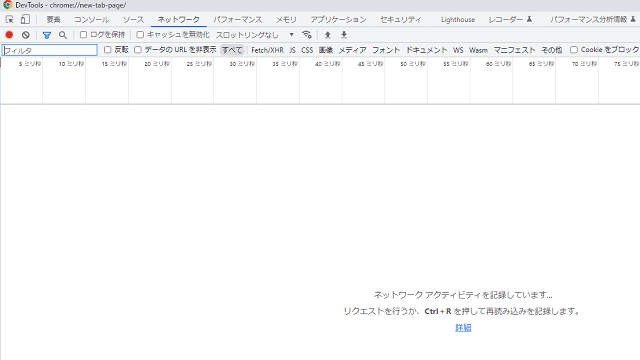
Task: Click the import HAR upload arrow
Action: (x=327, y=35)
